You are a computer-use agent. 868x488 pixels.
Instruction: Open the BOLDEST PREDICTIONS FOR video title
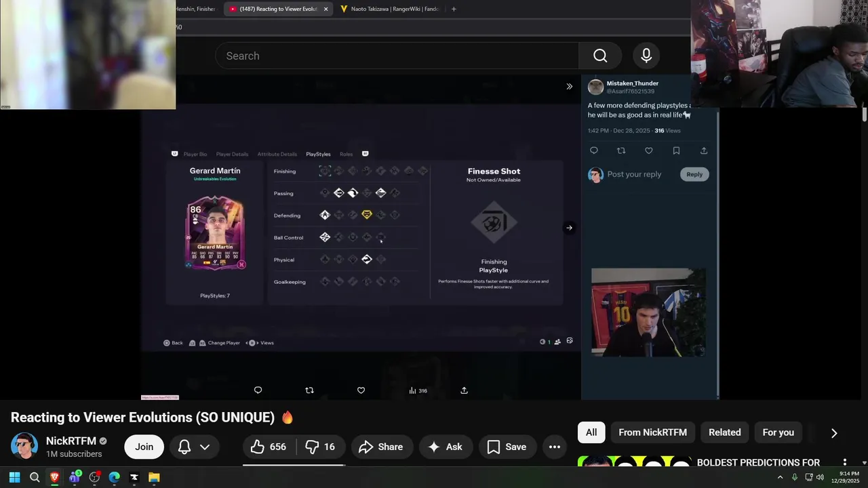click(758, 462)
